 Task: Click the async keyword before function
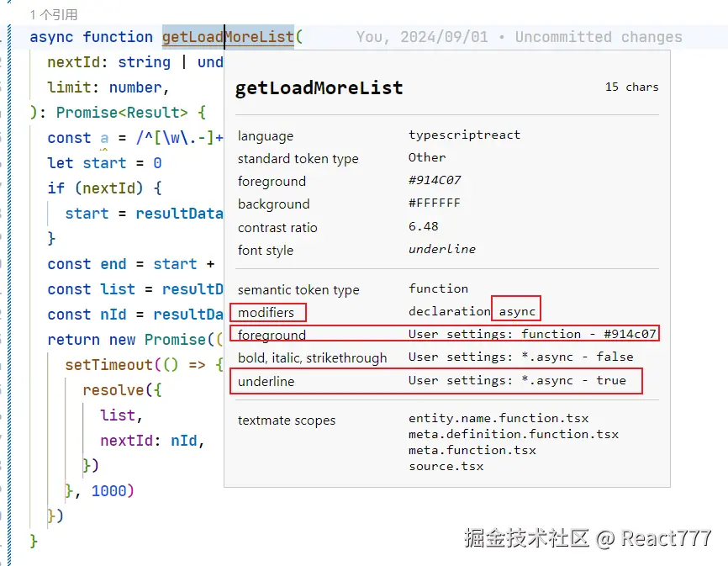[x=51, y=37]
